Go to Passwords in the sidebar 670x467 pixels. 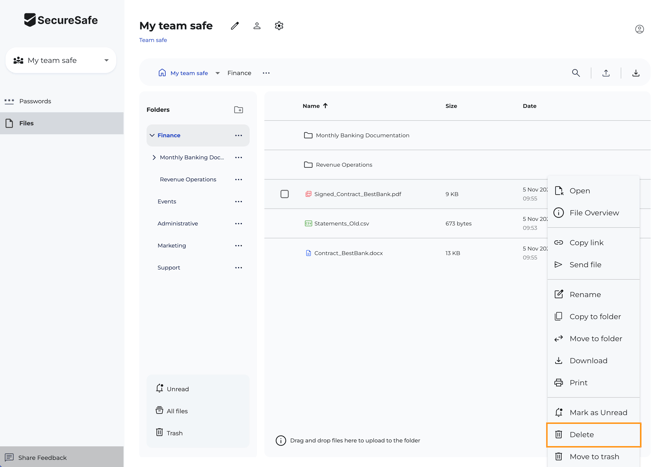click(x=35, y=101)
